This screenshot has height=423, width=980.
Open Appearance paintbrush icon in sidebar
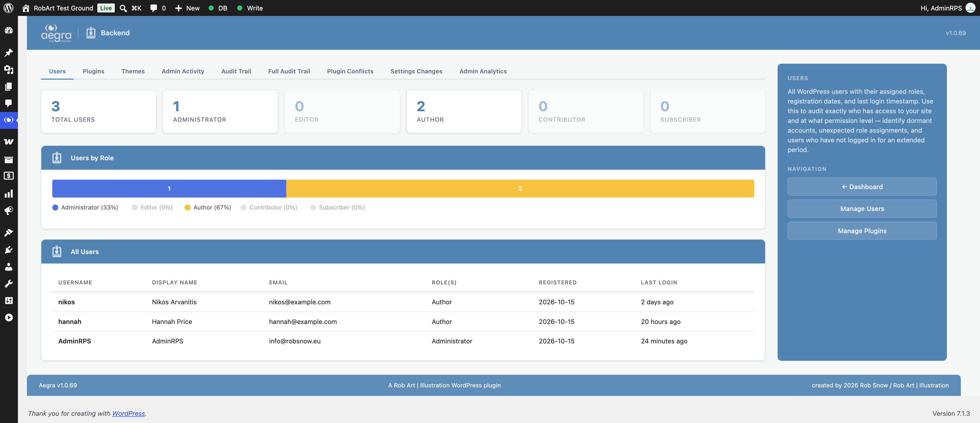pyautogui.click(x=9, y=233)
